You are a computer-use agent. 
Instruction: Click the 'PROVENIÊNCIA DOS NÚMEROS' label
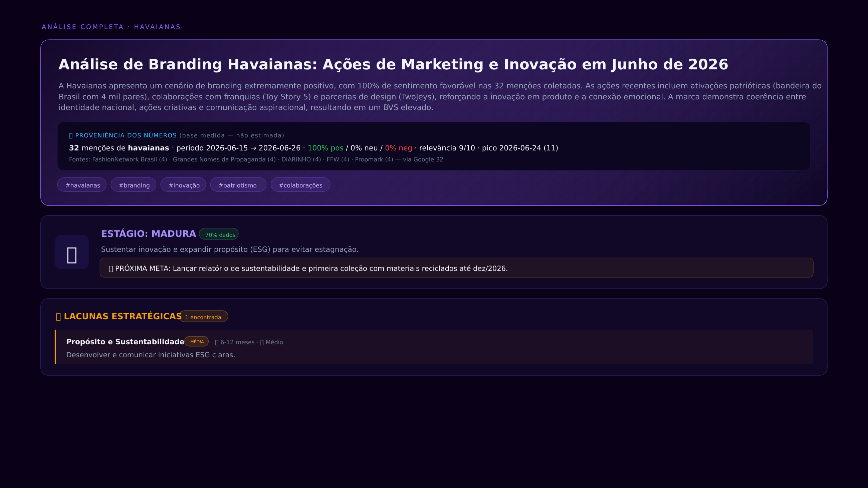click(x=126, y=135)
